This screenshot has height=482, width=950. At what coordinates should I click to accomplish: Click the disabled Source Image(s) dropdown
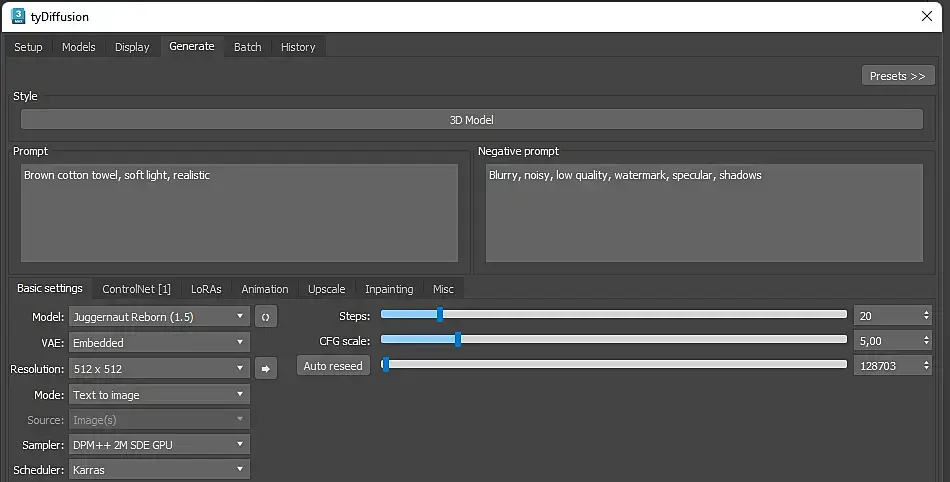click(159, 420)
